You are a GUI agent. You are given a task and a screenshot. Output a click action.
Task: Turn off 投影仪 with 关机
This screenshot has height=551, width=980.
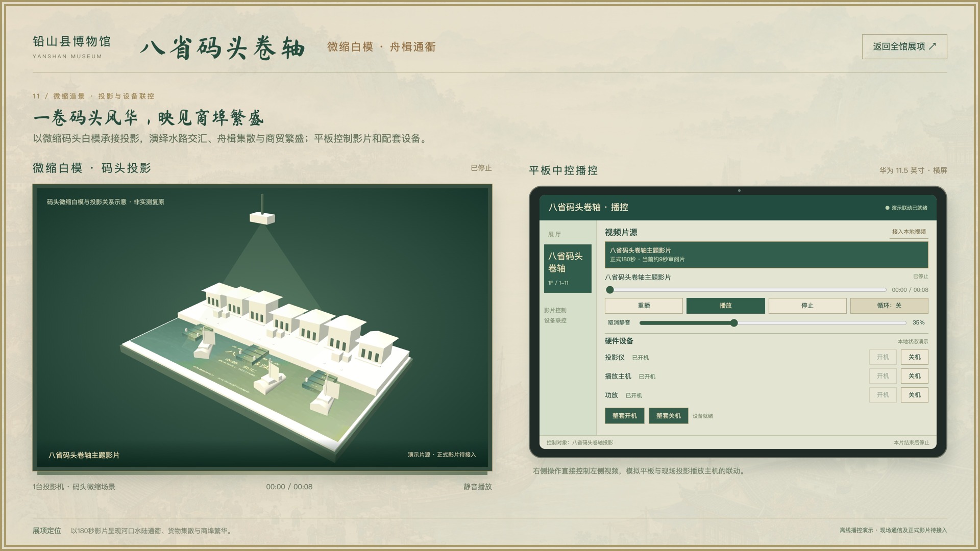(914, 357)
